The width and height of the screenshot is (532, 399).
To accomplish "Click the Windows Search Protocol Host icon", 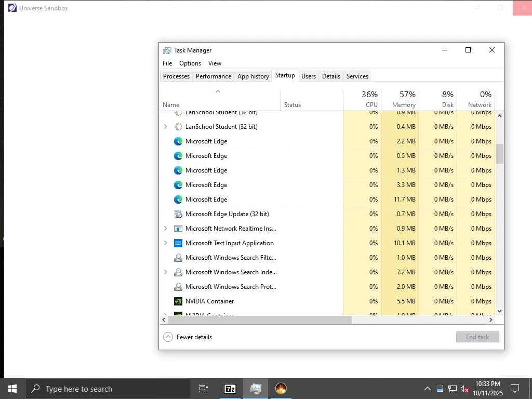I will tap(178, 287).
